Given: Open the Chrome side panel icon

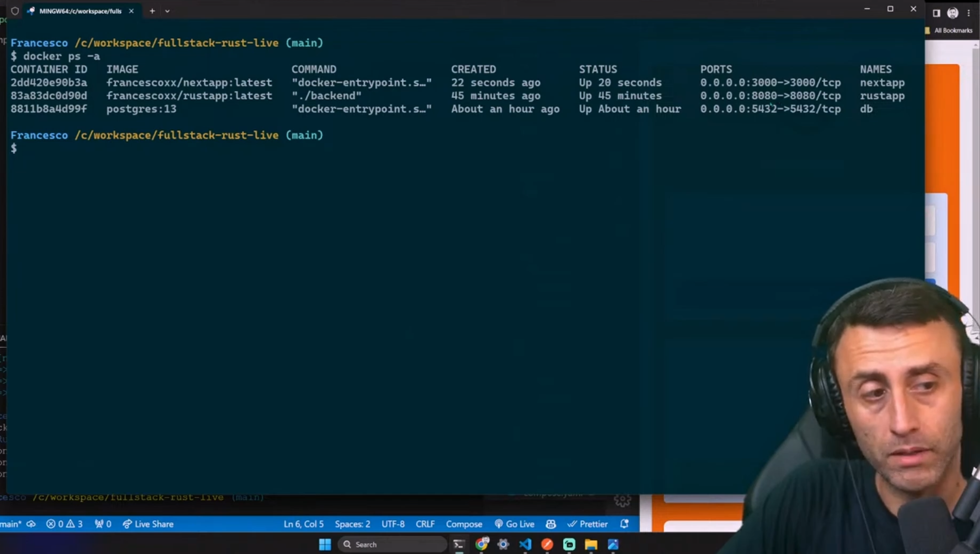Looking at the screenshot, I should click(936, 13).
